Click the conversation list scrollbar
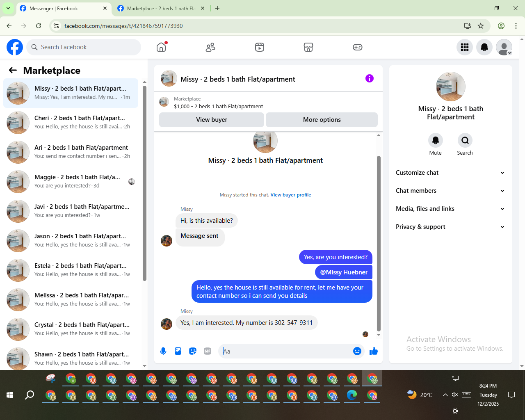525x420 pixels. [144, 183]
